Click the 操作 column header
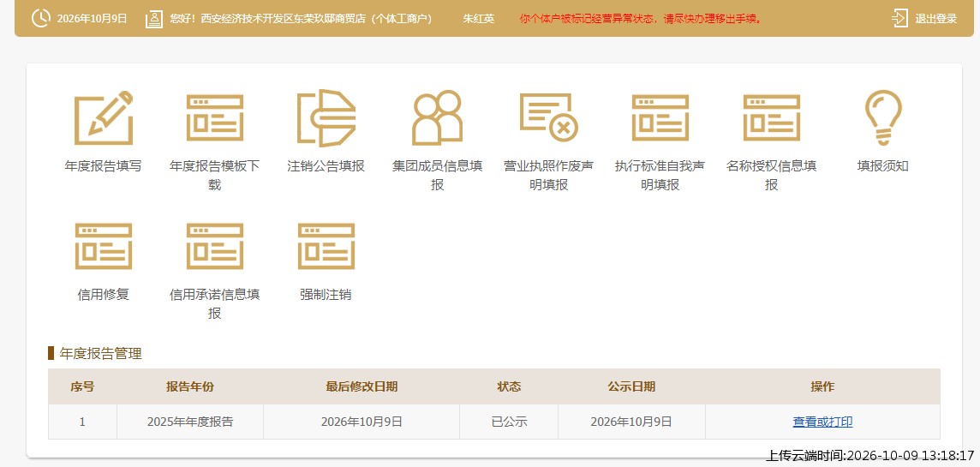Image resolution: width=980 pixels, height=467 pixels. coord(822,386)
